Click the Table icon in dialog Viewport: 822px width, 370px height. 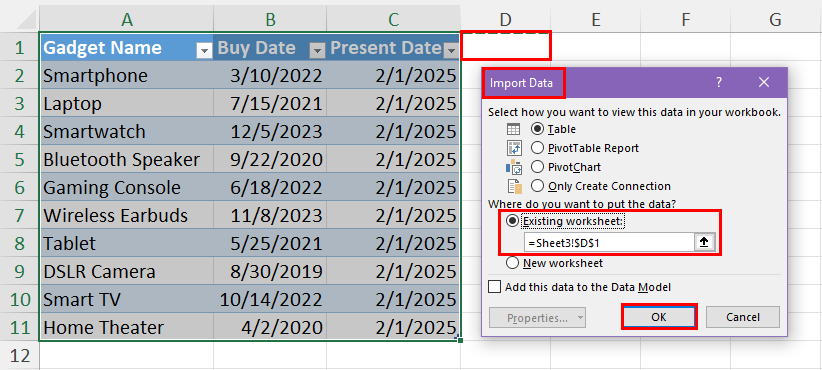514,129
